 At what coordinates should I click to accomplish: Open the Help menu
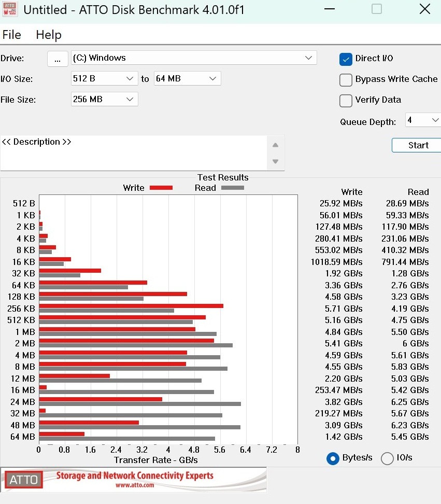click(49, 35)
